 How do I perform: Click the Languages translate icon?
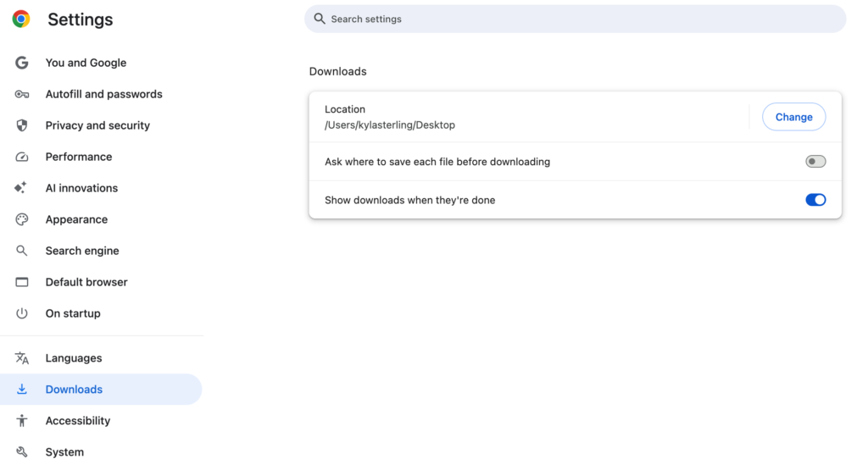21,358
